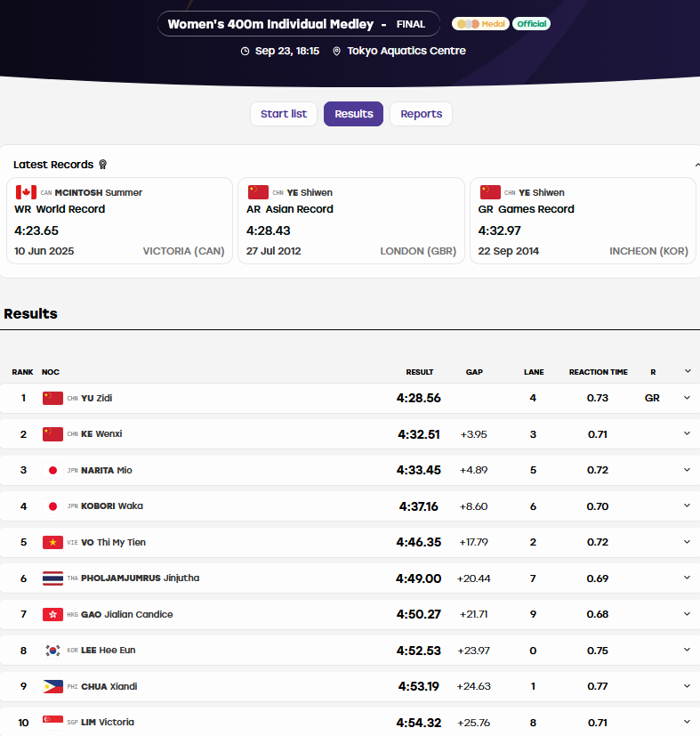Click the Canada flag on MCINTOSH Summer card
Viewport: 700px width, 736px height.
click(x=26, y=192)
